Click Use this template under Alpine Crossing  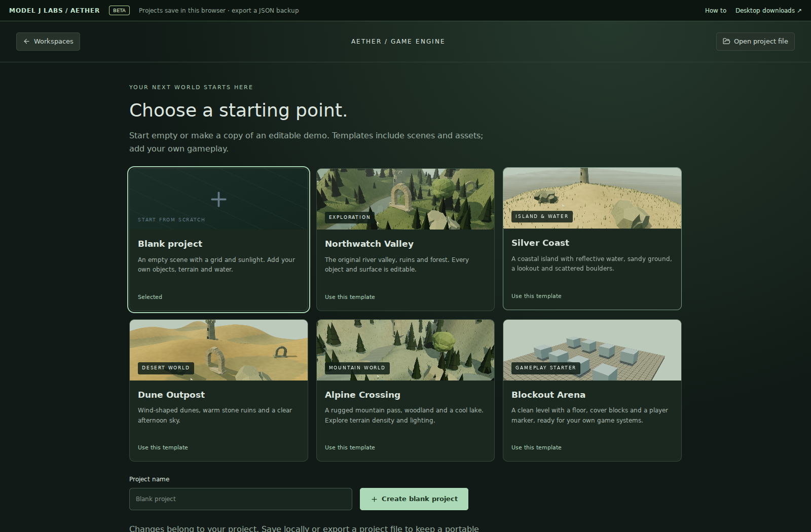click(x=350, y=447)
